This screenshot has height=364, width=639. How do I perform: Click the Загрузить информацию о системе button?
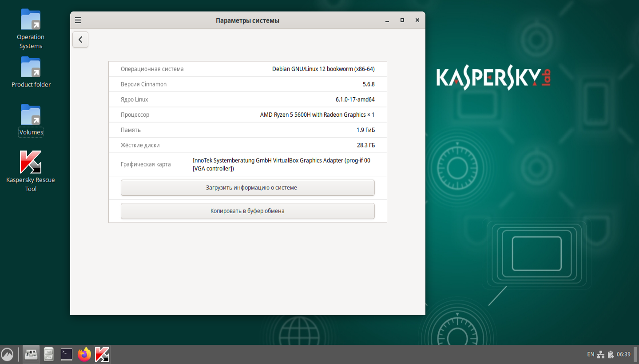click(248, 188)
